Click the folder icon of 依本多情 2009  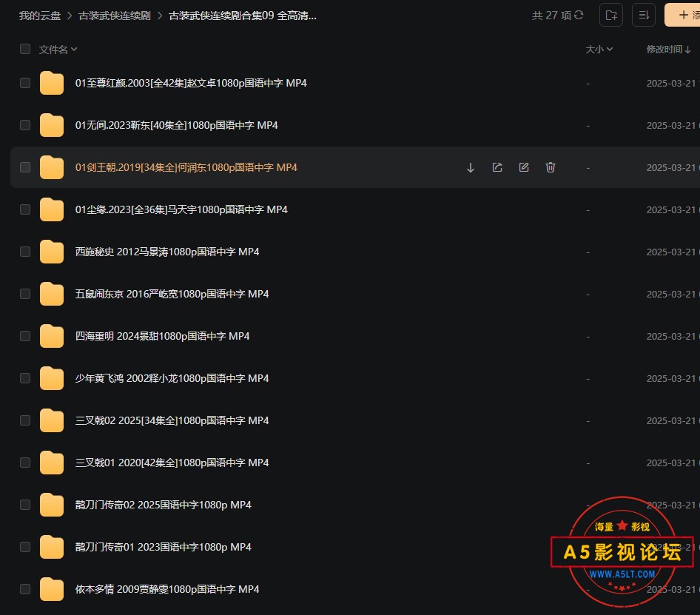point(52,589)
